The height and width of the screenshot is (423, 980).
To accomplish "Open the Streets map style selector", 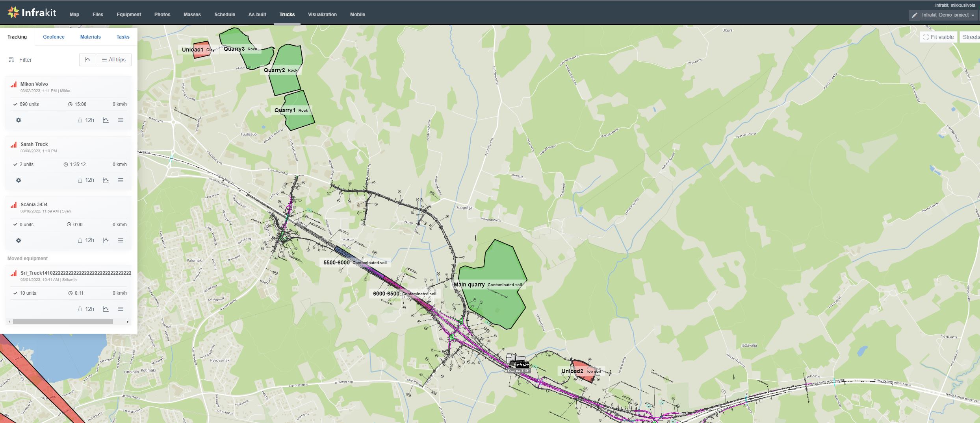I will click(970, 37).
